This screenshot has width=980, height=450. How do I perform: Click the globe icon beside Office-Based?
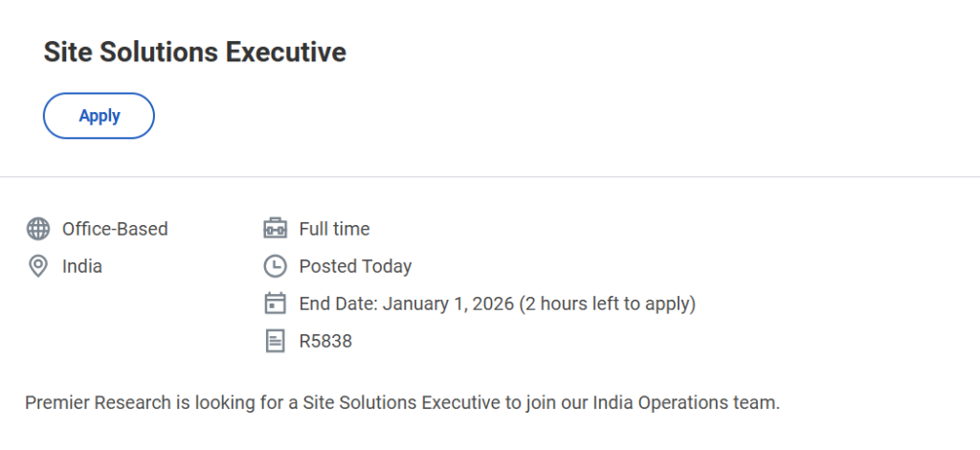(x=38, y=229)
